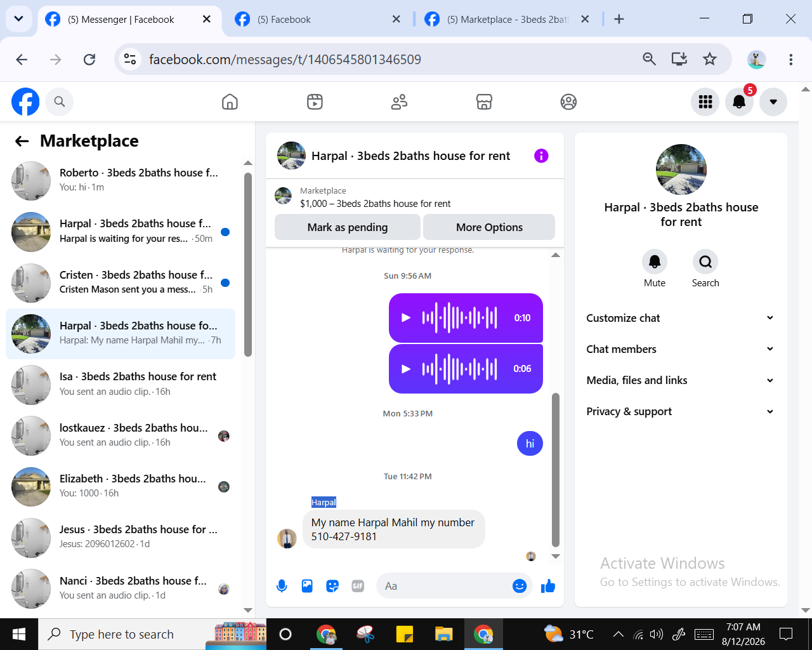Open the Friends icon in top navigation

(x=399, y=102)
